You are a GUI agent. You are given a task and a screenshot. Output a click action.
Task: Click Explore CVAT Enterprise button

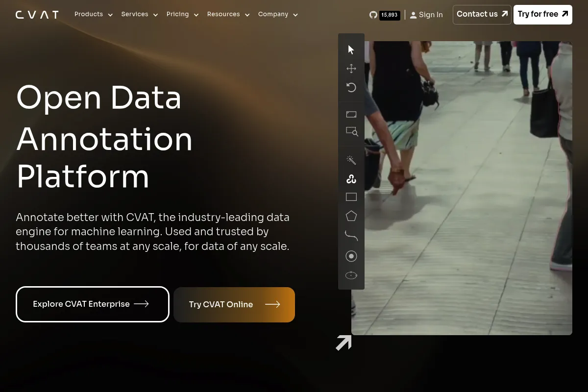93,304
